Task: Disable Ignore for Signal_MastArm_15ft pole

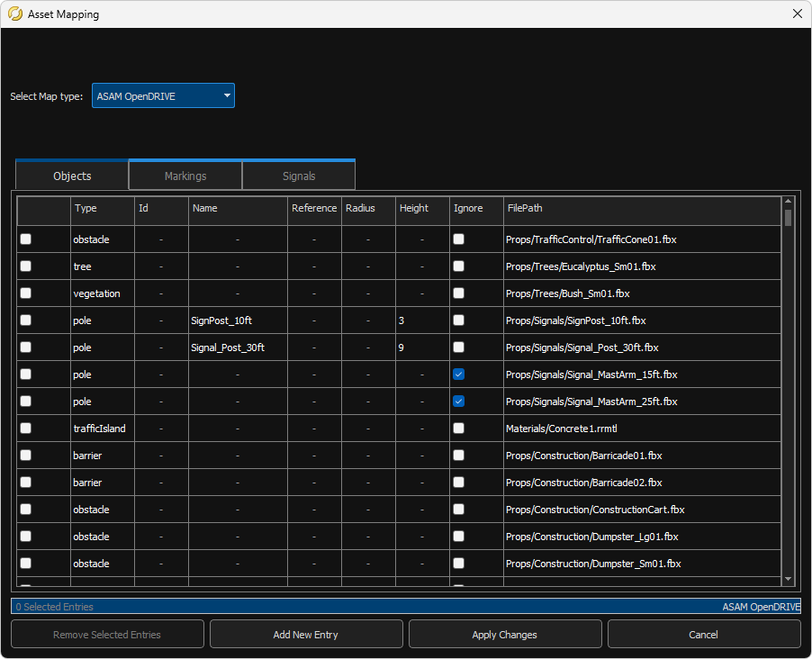Action: (458, 374)
